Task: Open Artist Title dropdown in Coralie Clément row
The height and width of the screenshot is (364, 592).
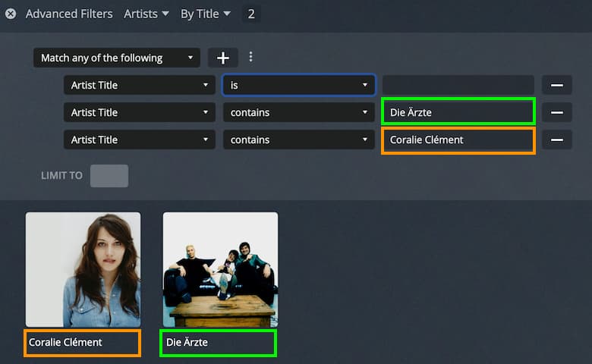Action: click(140, 140)
